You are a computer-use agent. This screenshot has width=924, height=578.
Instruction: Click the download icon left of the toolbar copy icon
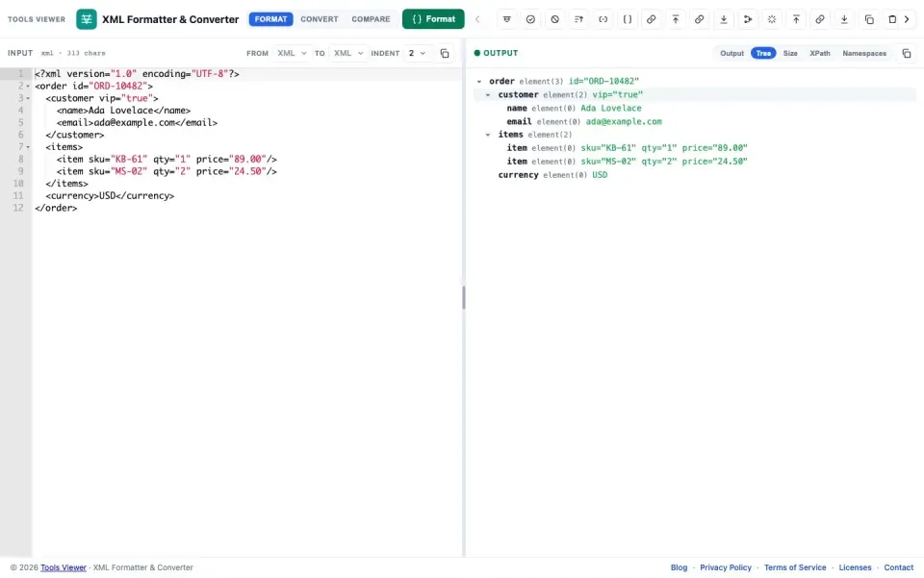pyautogui.click(x=844, y=19)
